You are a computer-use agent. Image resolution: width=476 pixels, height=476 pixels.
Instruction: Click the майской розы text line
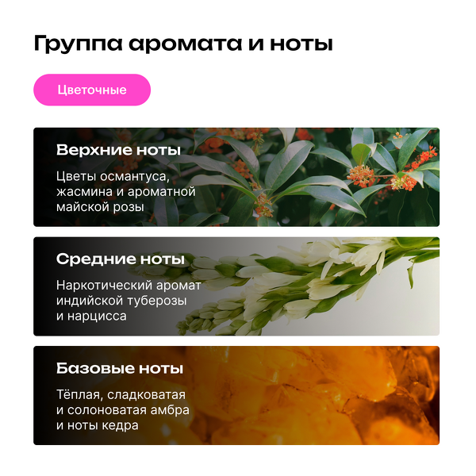pos(100,207)
